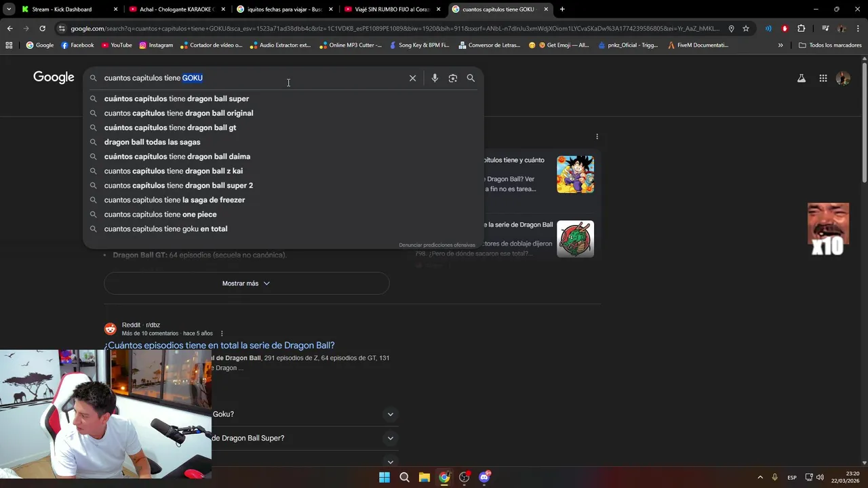This screenshot has height=488, width=868.
Task: Open Google account profile avatar
Action: 843,78
